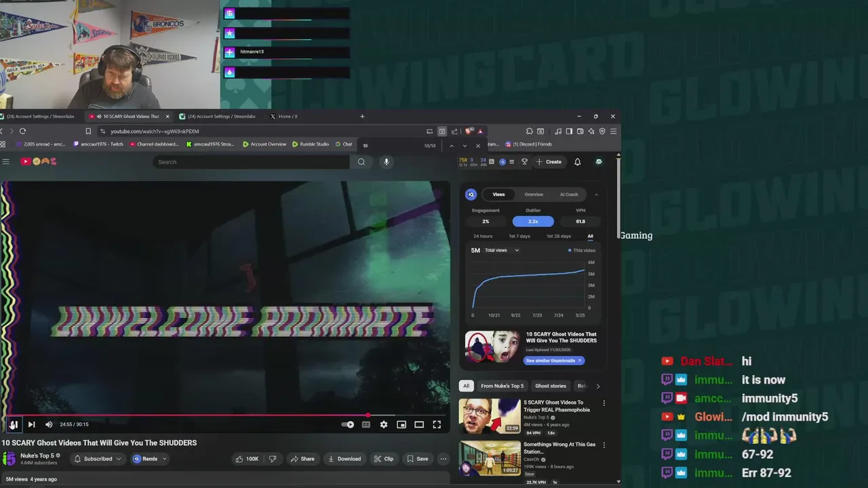Select the 1st 7 days range
Image resolution: width=868 pixels, height=488 pixels.
(x=519, y=236)
